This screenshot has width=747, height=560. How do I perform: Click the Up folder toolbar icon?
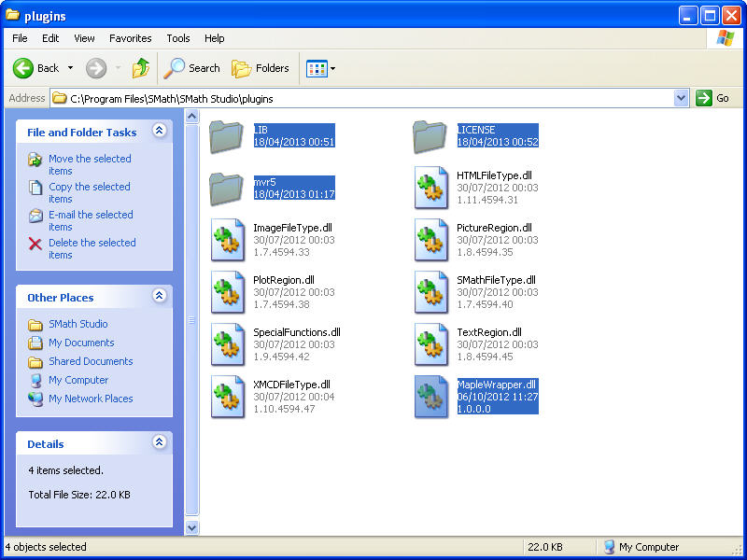pos(141,68)
